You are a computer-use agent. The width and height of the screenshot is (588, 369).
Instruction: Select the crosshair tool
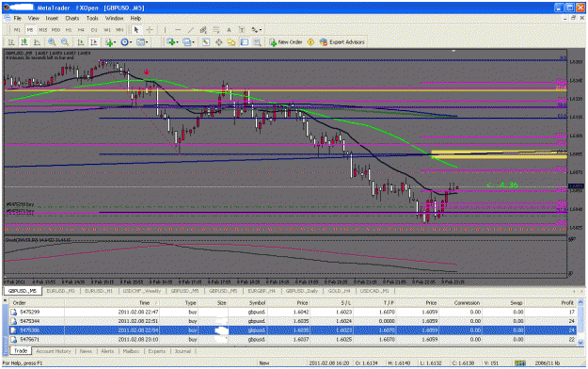(150, 30)
